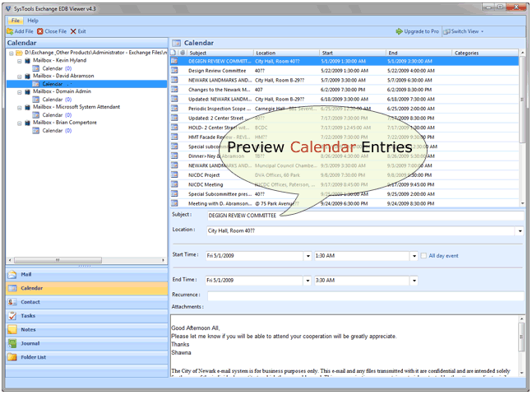Click the Add File toolbar icon
532x395 pixels.
click(x=10, y=31)
